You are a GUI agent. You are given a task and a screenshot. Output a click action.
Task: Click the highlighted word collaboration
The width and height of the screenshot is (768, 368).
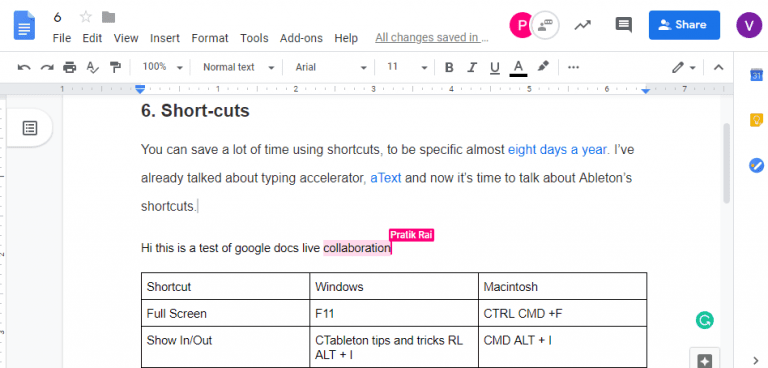pyautogui.click(x=357, y=248)
